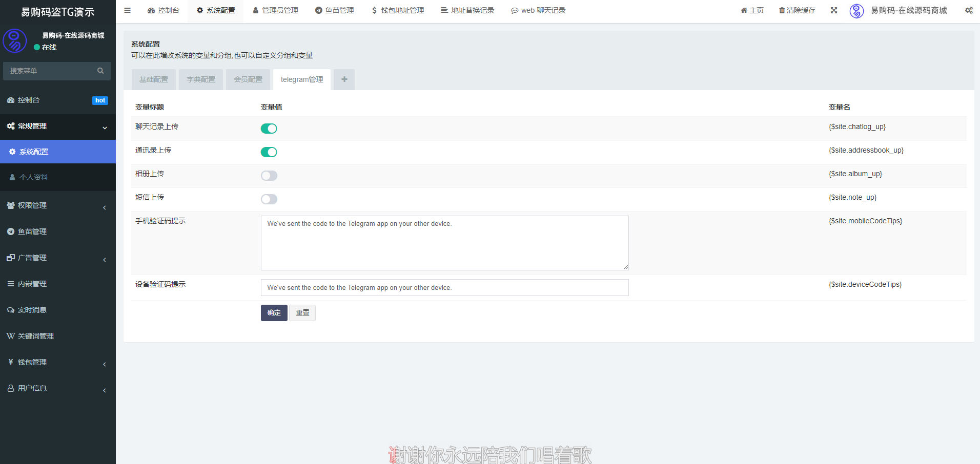Click the fullscreen expand icon in header

(x=834, y=10)
